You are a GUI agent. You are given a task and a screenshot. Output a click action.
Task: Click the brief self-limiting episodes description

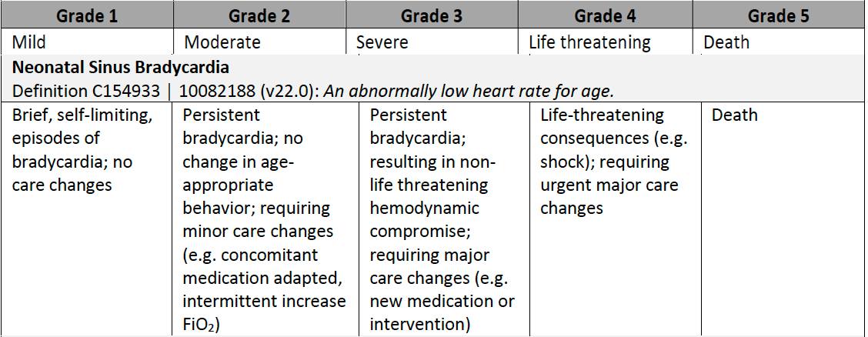[x=81, y=150]
